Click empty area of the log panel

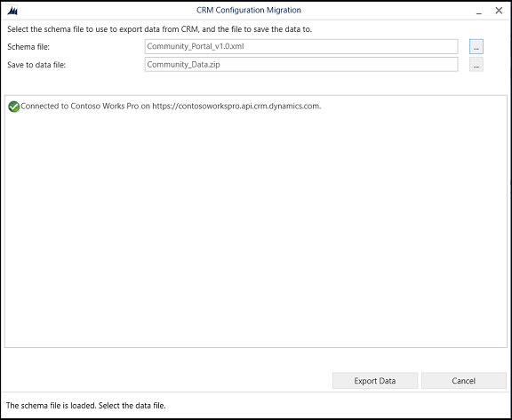tap(256, 228)
